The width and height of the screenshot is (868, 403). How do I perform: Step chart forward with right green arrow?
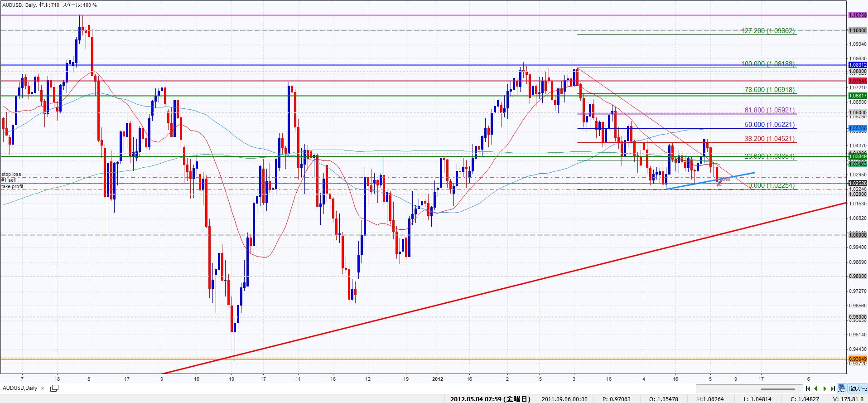(825, 388)
